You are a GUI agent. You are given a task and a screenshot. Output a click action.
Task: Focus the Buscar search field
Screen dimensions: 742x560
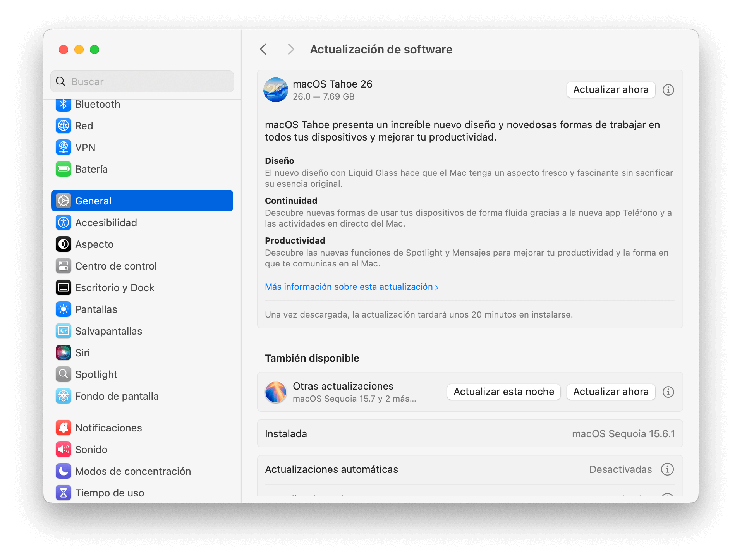[142, 81]
